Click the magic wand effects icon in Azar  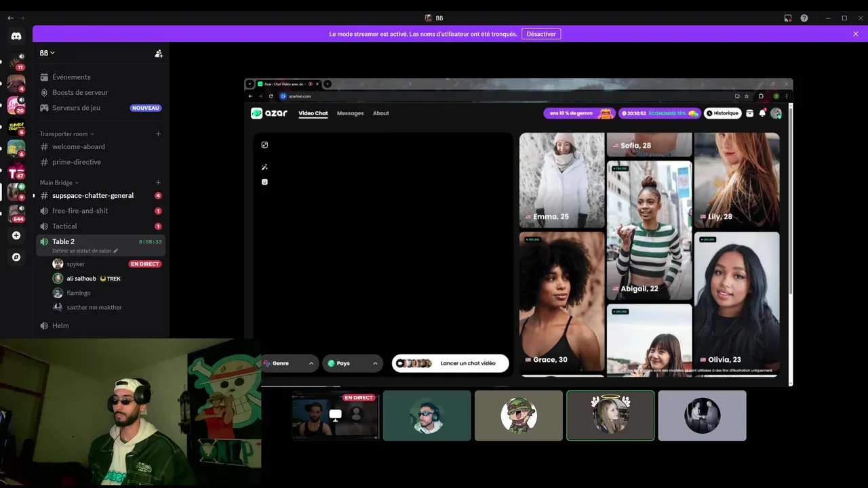(264, 167)
